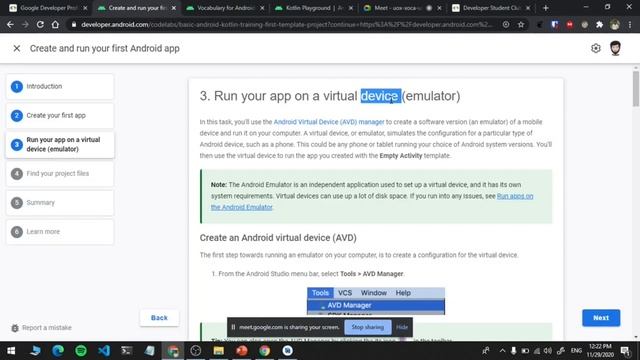Click the volume icon in system tray
This screenshot has height=360, width=640.
(x=548, y=351)
